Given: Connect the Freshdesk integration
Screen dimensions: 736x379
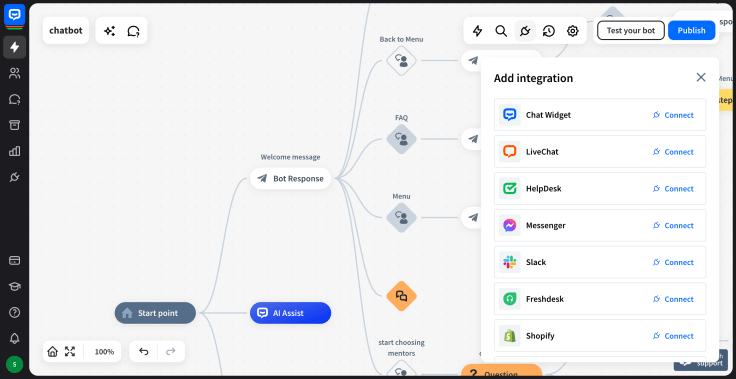Looking at the screenshot, I should 673,299.
